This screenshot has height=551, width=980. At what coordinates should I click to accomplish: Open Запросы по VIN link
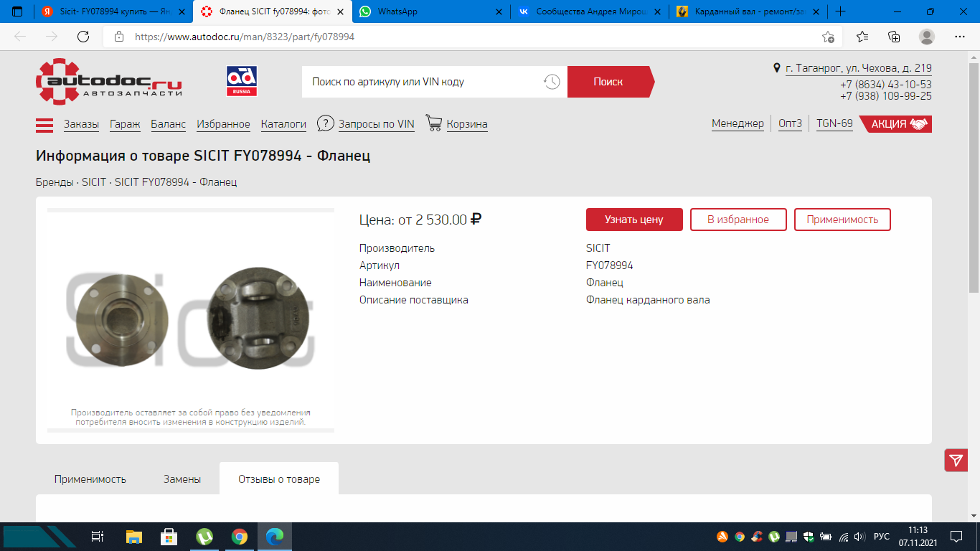(377, 124)
